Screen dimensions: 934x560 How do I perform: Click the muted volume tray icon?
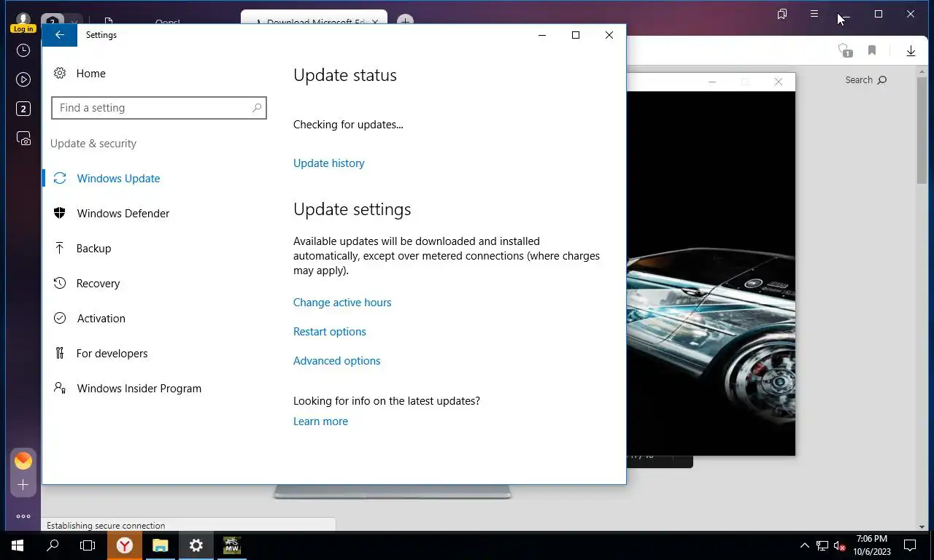(840, 545)
